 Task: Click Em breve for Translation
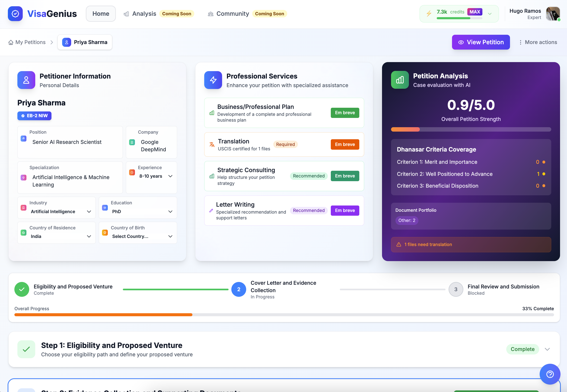tap(345, 144)
